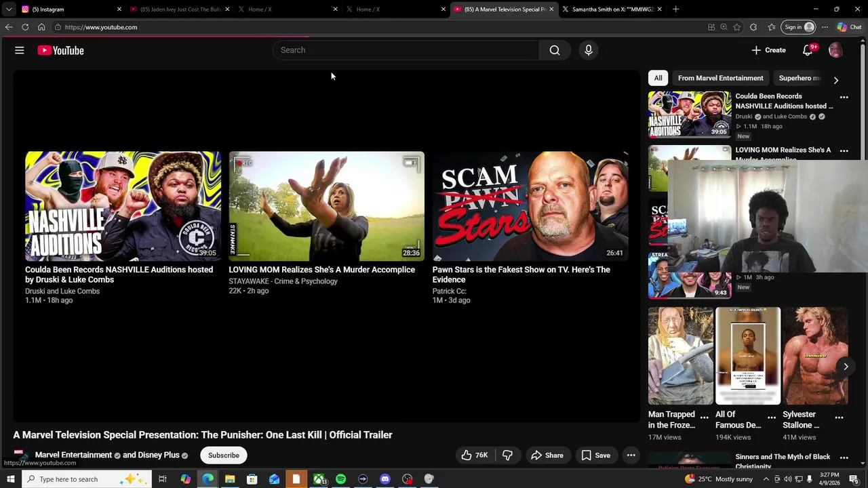Open options for Man Trapped short
The height and width of the screenshot is (488, 868).
(704, 418)
